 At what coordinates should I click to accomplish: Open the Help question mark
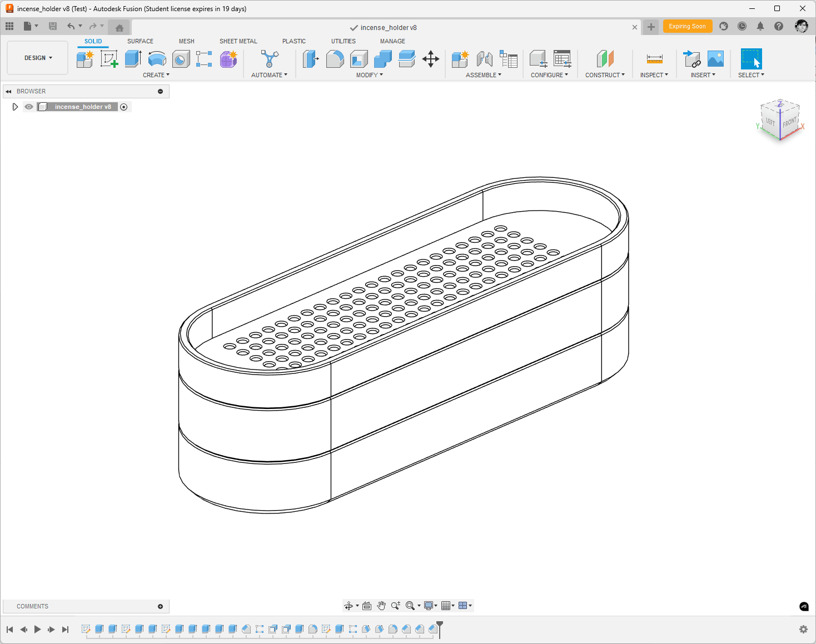pyautogui.click(x=779, y=26)
